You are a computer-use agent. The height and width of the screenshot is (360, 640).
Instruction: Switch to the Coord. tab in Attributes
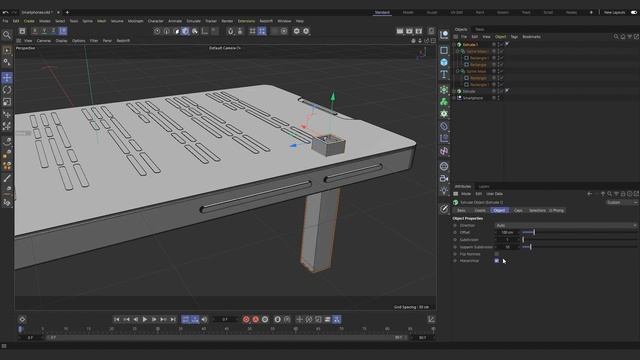coord(480,211)
